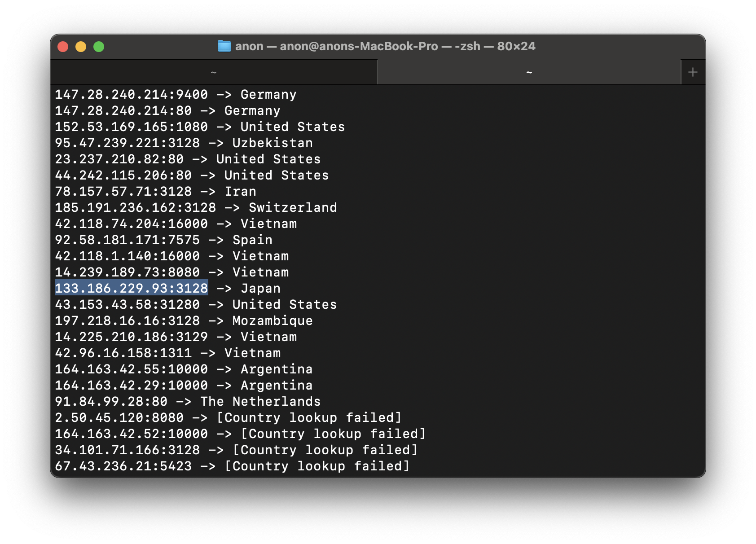Switch to the first terminal tab
Viewport: 756px width, 544px height.
point(214,72)
